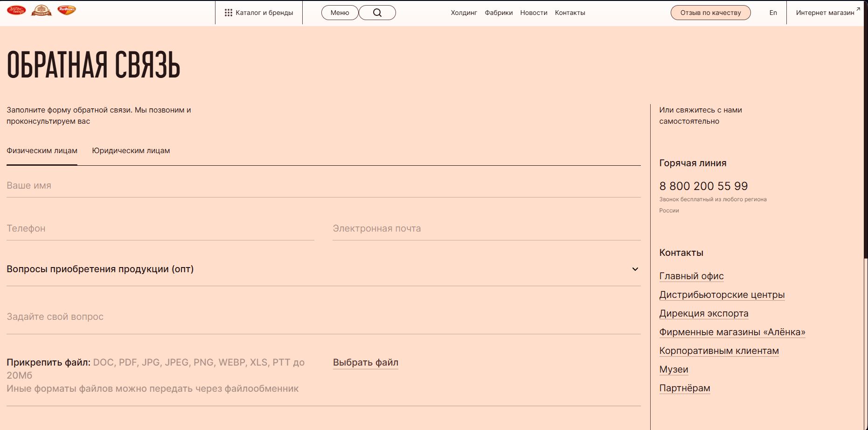This screenshot has width=868, height=430.
Task: Click the РотФронт logo
Action: click(x=66, y=10)
